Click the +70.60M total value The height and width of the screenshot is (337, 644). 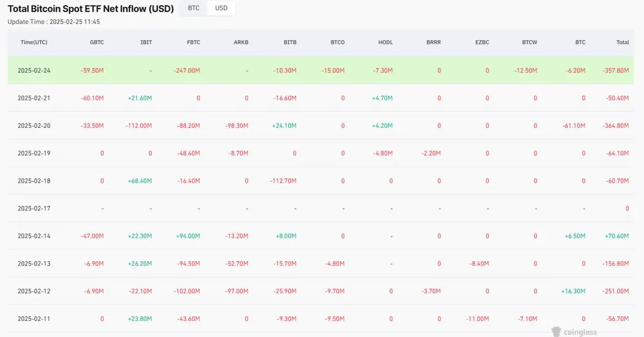[x=615, y=236]
